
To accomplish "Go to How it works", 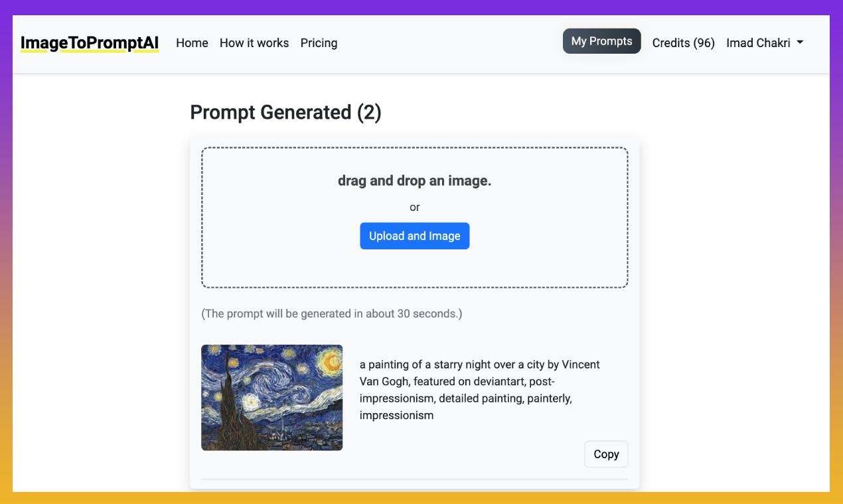I will tap(254, 43).
